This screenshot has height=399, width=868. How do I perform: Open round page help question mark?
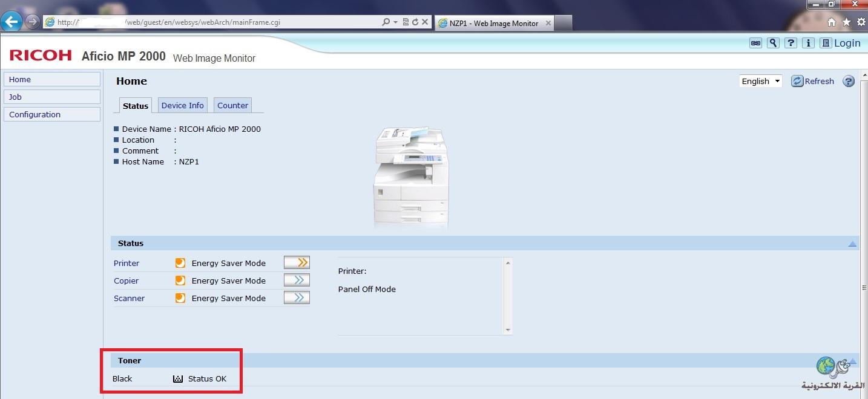[x=849, y=81]
